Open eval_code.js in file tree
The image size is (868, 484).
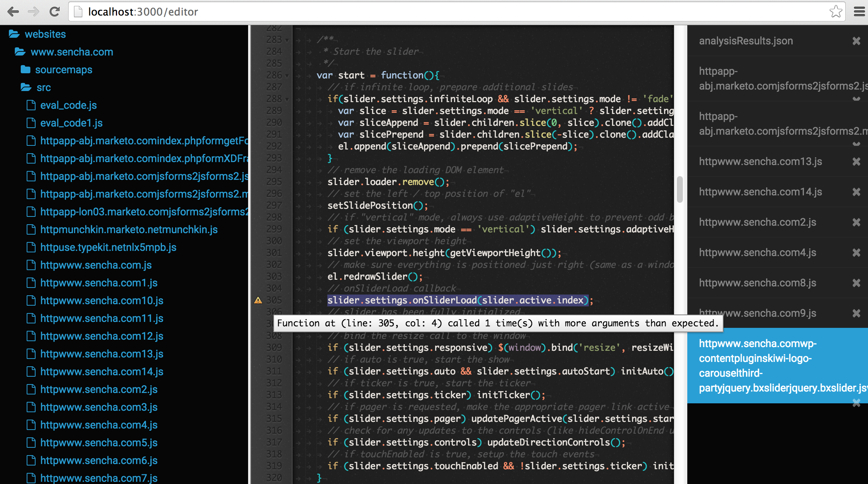(68, 105)
